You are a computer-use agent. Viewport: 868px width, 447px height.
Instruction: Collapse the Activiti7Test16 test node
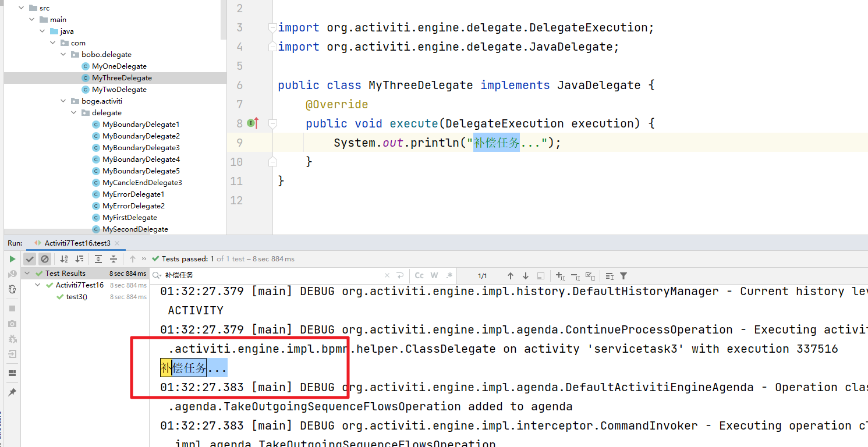click(x=38, y=285)
